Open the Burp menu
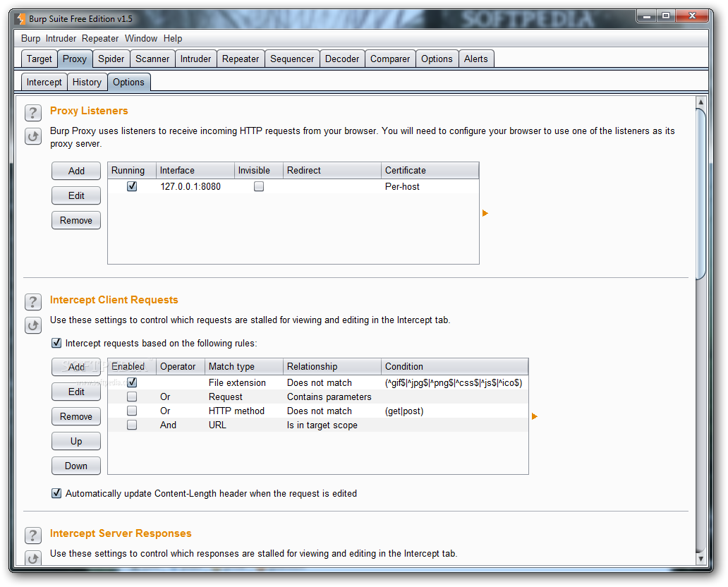This screenshot has width=728, height=587. [30, 39]
